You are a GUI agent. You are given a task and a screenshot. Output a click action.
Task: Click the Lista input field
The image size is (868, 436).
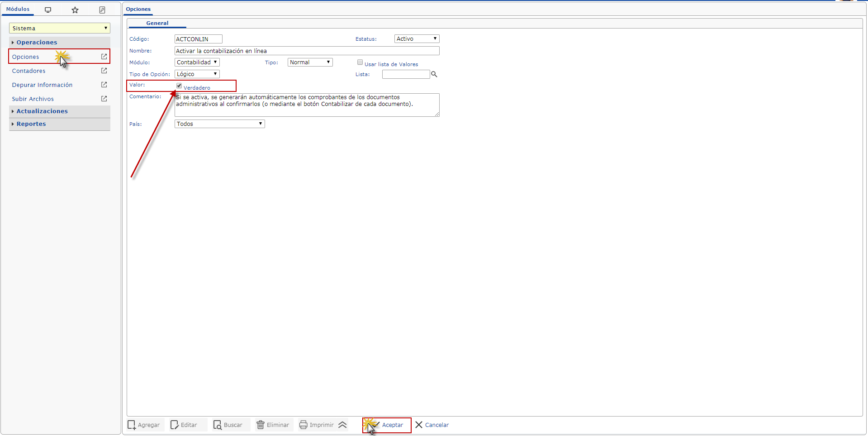pos(406,74)
